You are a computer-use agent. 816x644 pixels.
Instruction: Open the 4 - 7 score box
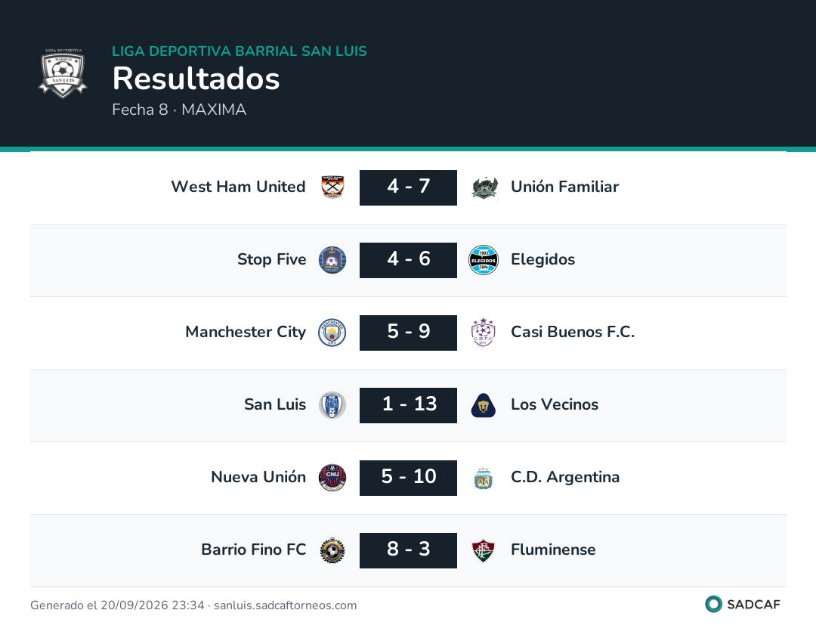click(x=408, y=187)
